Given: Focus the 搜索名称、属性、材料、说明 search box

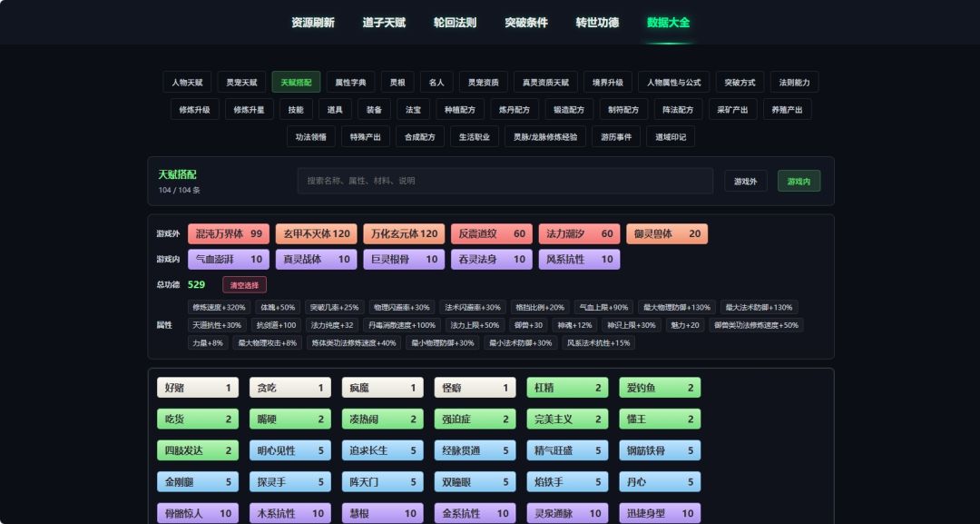Looking at the screenshot, I should coord(505,181).
